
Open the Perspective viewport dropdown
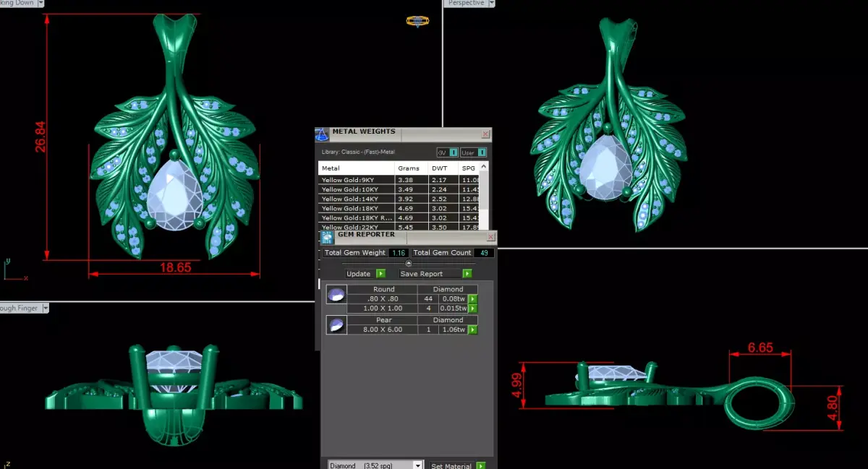[x=491, y=3]
